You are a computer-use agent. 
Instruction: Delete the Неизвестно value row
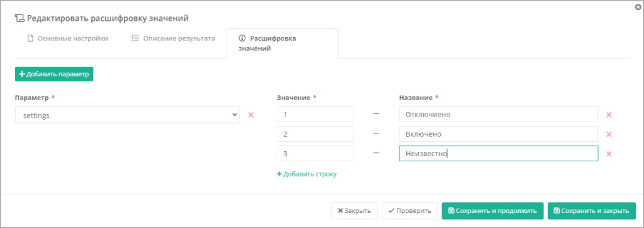click(609, 154)
